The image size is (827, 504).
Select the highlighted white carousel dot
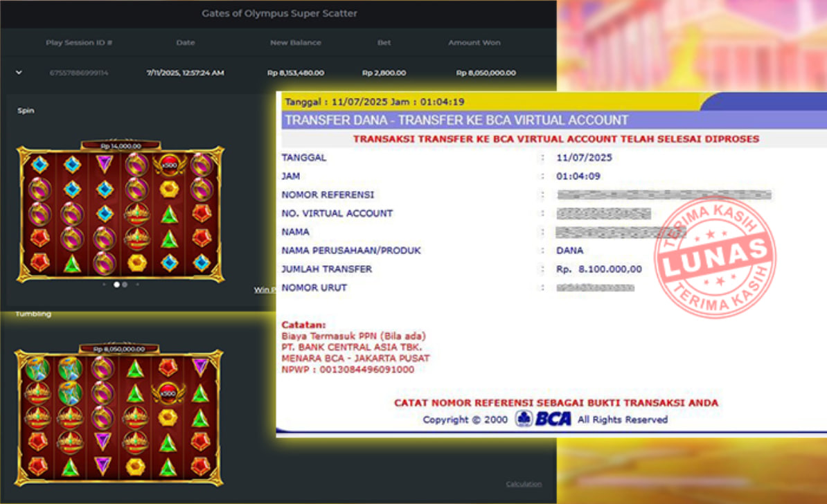coord(116,285)
